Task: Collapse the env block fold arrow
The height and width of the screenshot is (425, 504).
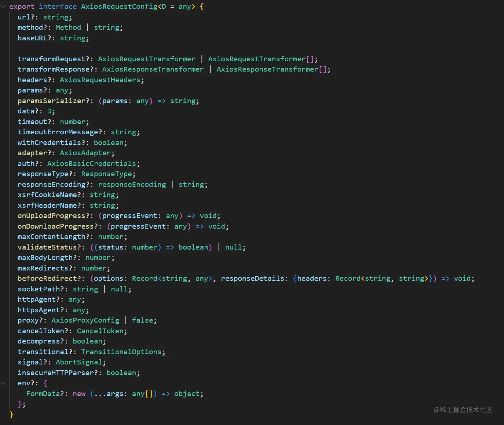Action: click(3, 383)
